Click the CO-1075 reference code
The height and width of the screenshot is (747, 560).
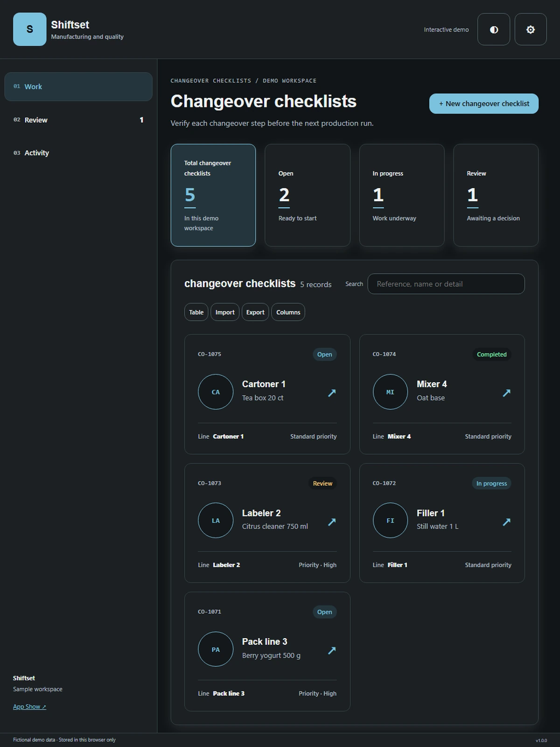pyautogui.click(x=210, y=354)
